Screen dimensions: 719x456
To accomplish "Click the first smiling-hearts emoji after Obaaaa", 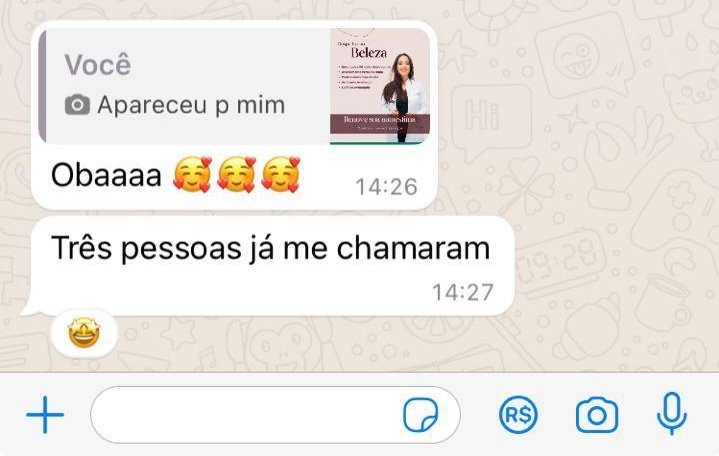I will 193,174.
